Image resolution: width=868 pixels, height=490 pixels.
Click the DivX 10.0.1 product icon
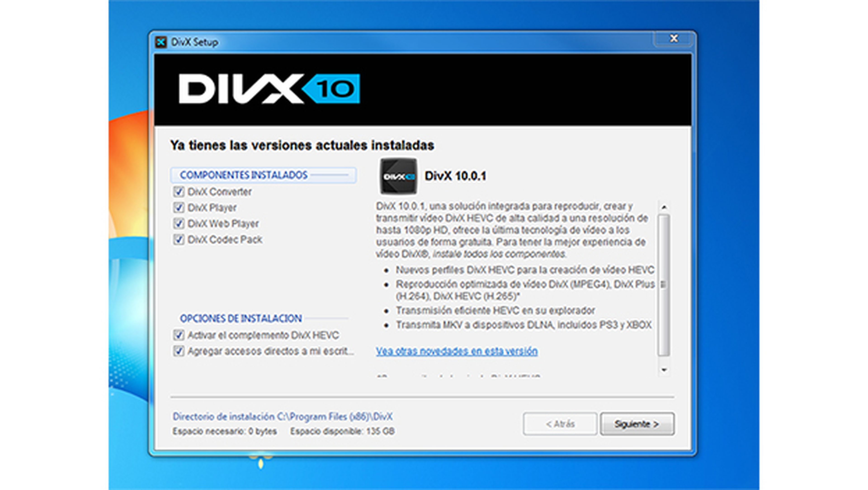click(x=399, y=176)
